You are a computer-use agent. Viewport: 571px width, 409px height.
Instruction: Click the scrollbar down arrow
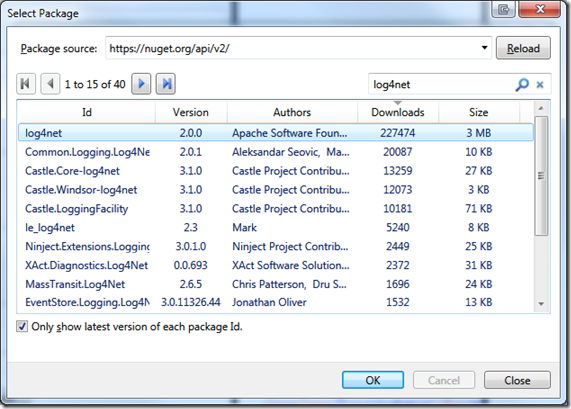541,304
